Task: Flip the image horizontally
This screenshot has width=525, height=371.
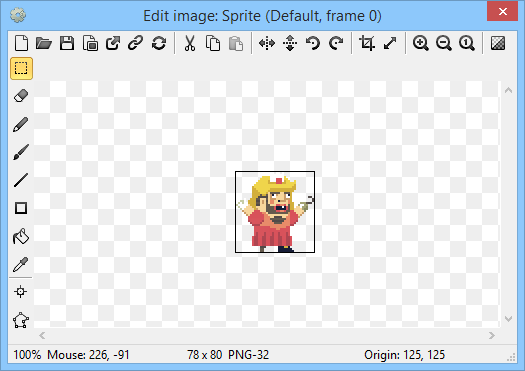Action: pyautogui.click(x=267, y=43)
